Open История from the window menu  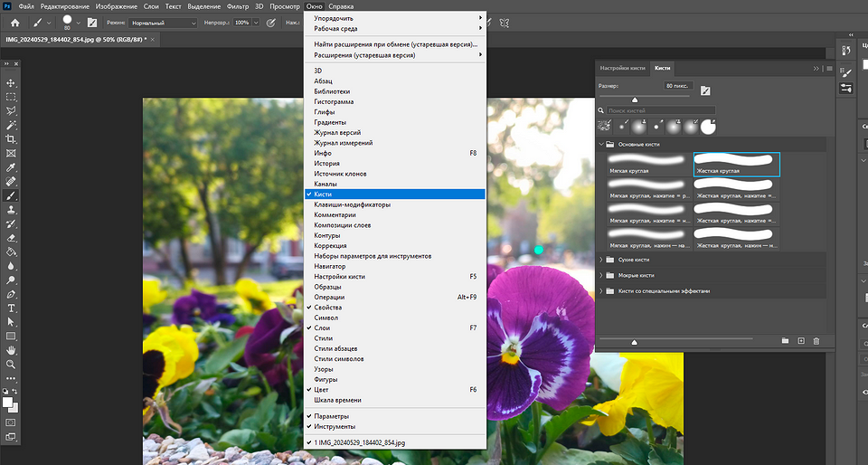tap(326, 164)
